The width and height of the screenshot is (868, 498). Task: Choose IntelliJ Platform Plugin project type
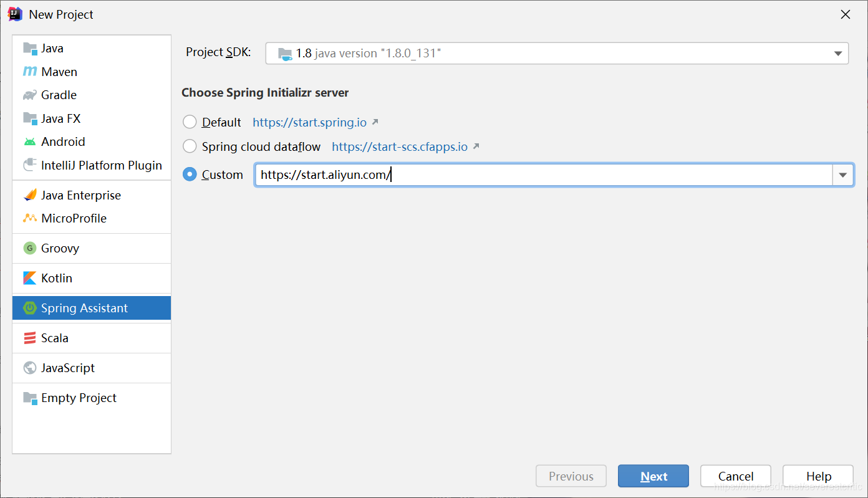(x=92, y=165)
